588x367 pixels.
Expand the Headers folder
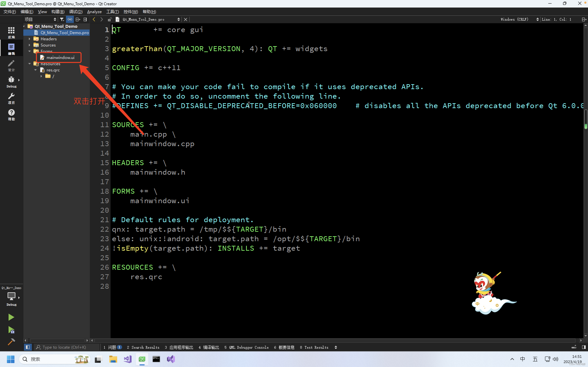[x=30, y=39]
